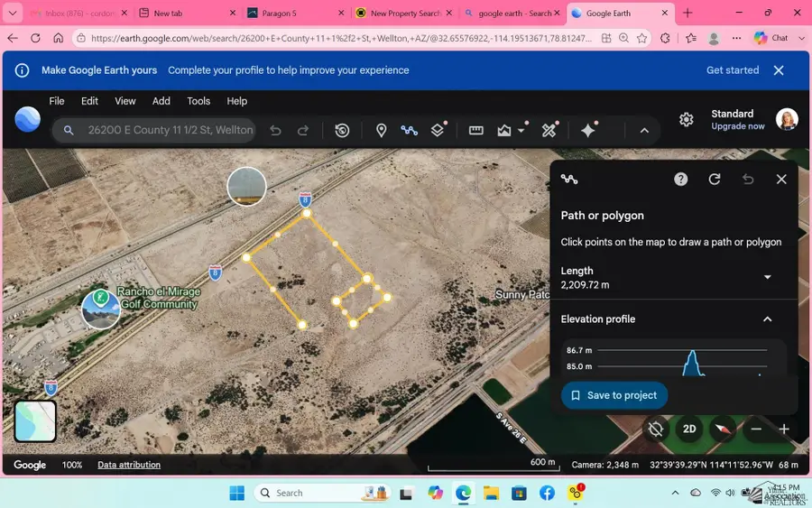Open the Tools menu
This screenshot has height=508, width=812.
(198, 101)
